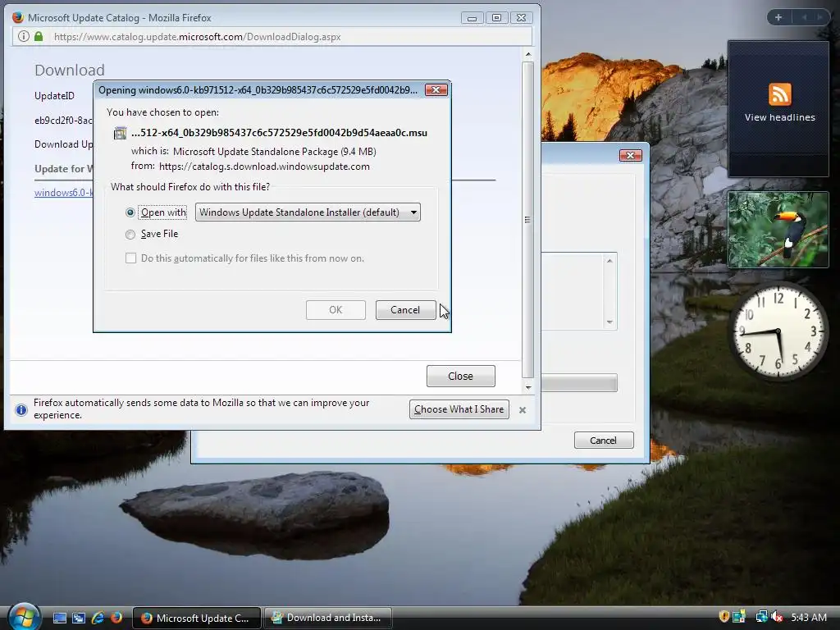The image size is (840, 630).
Task: Switch to Download and Install taskbar button
Action: pos(328,618)
